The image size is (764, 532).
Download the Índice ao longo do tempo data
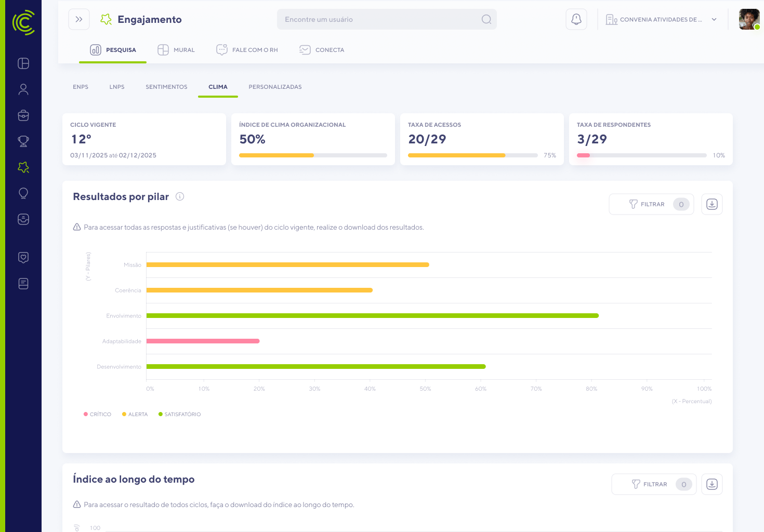point(712,484)
